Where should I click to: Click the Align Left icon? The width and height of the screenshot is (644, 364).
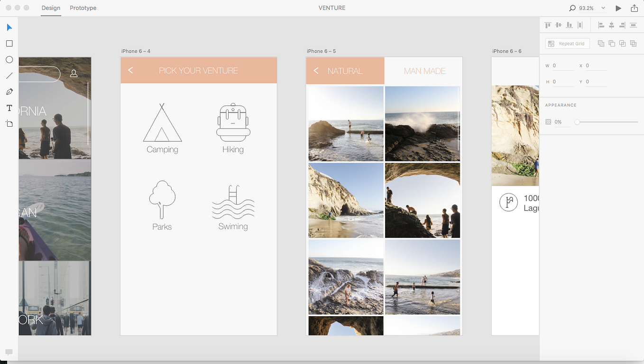[x=601, y=25]
